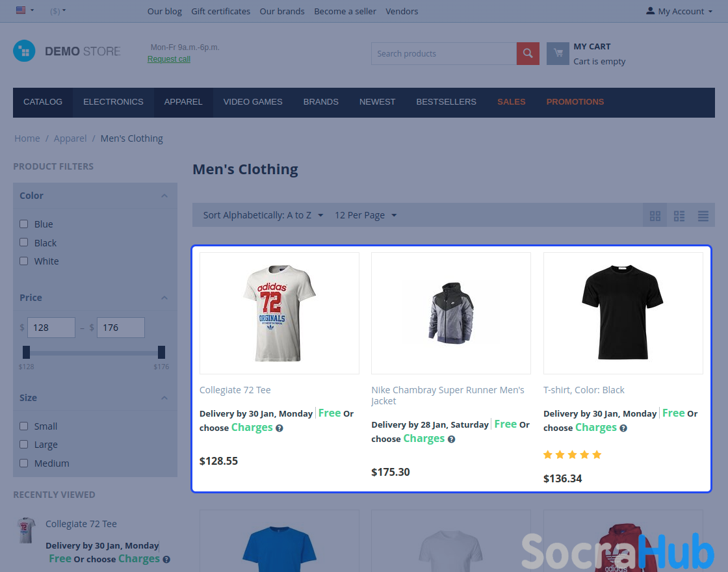Switch to compact list view
The height and width of the screenshot is (572, 728).
[x=703, y=215]
